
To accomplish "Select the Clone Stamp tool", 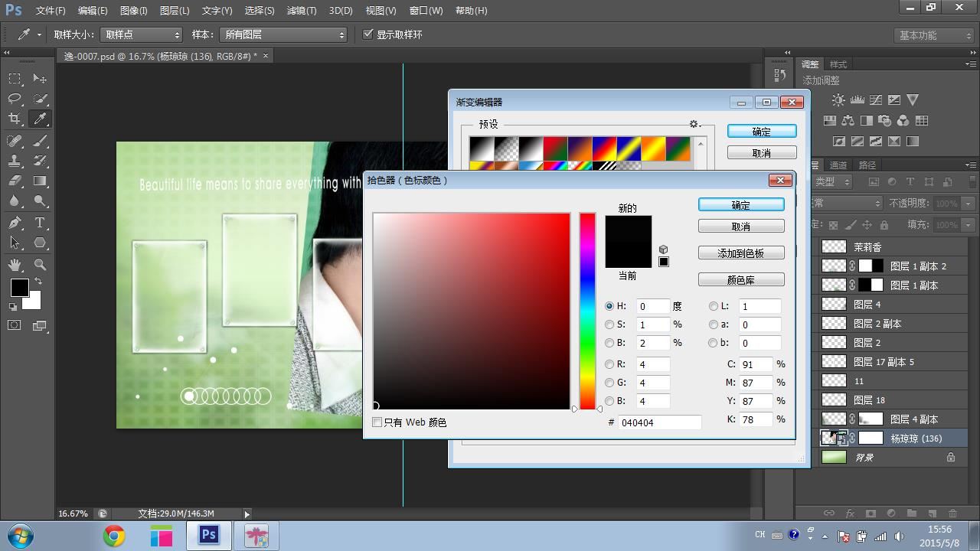I will point(15,161).
